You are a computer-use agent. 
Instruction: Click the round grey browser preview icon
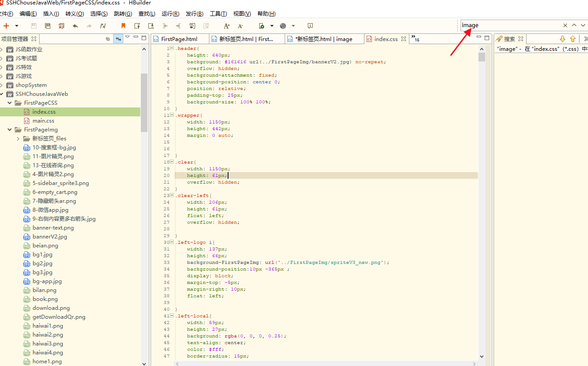(283, 26)
